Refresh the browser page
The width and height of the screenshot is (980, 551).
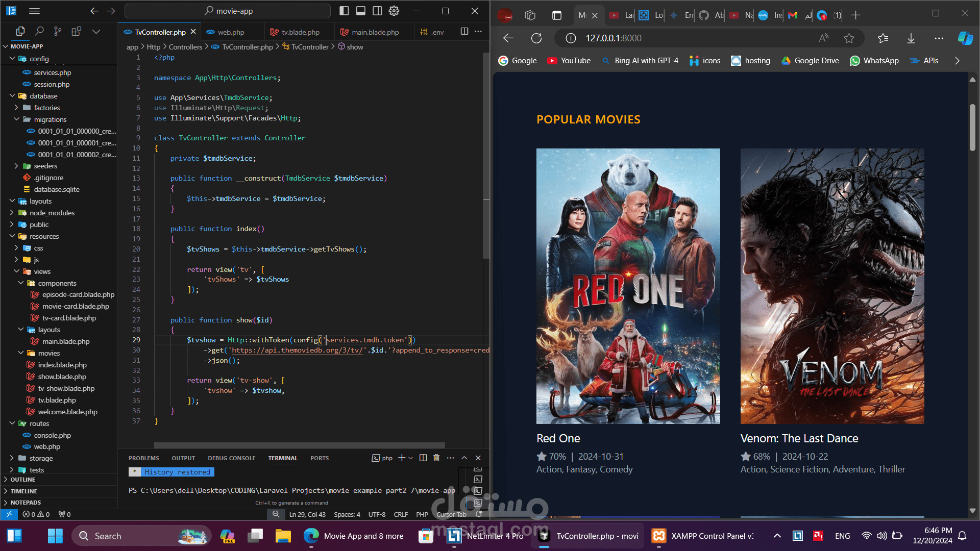pyautogui.click(x=536, y=38)
